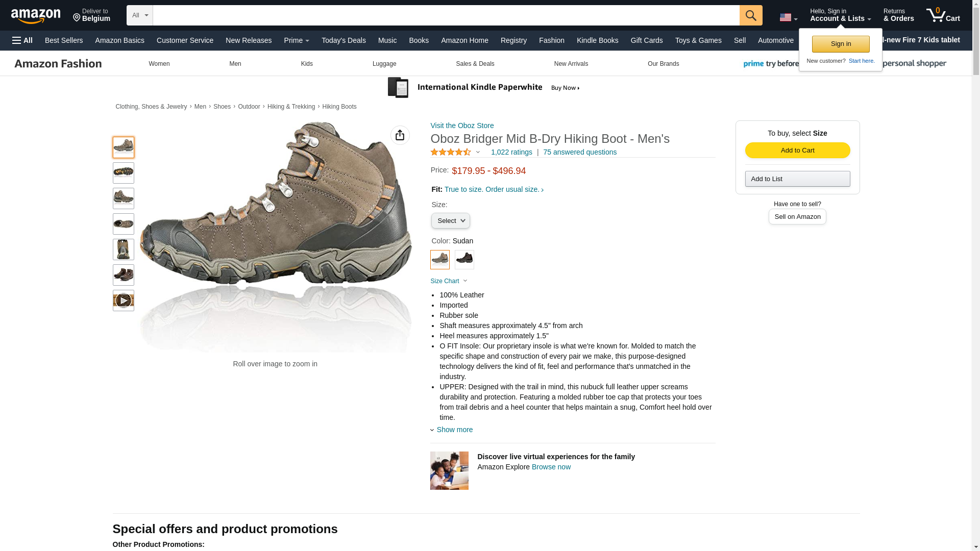Viewport: 980px width, 551px height.
Task: Open the shopping cart
Action: click(x=943, y=15)
